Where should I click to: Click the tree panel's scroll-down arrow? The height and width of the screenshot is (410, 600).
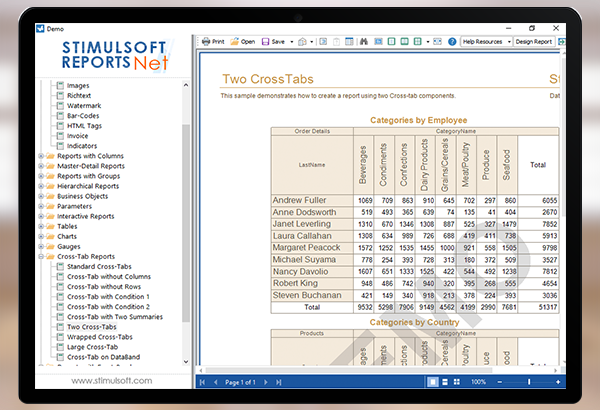[x=186, y=361]
